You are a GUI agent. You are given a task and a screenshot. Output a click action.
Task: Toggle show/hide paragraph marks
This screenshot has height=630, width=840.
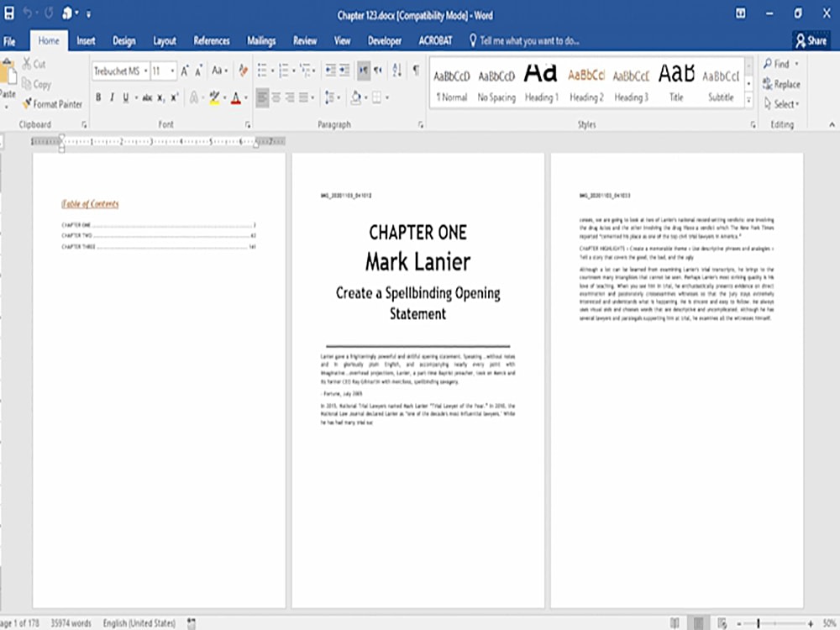[x=416, y=71]
